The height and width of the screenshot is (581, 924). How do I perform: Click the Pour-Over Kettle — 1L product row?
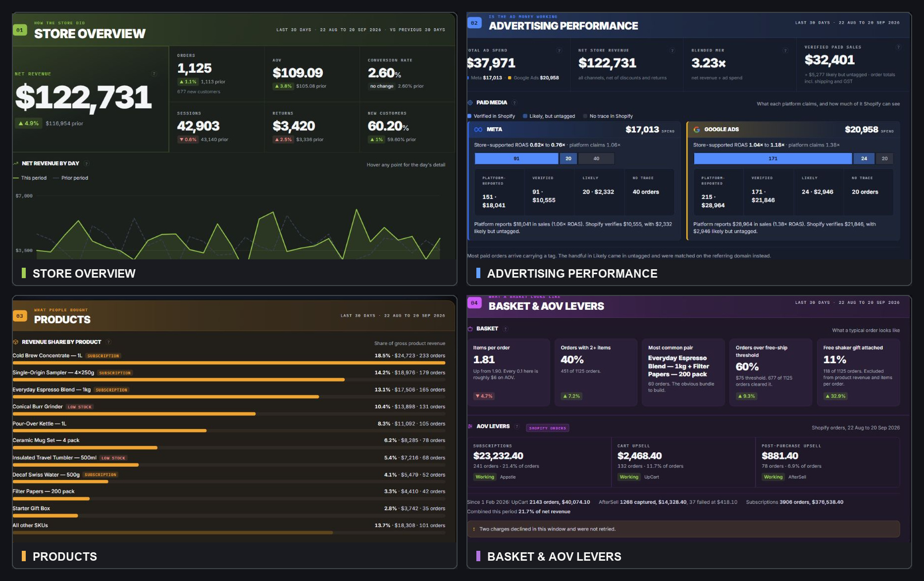(229, 426)
